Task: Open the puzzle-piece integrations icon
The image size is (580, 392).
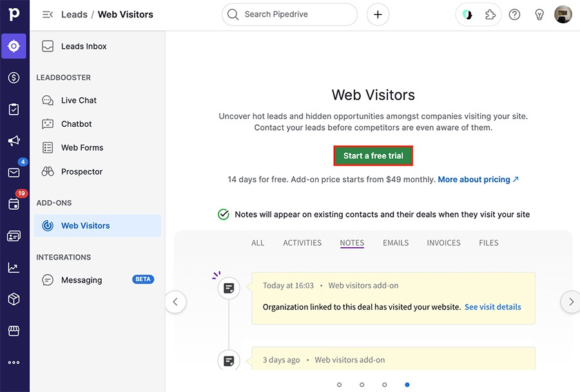Action: click(x=490, y=15)
